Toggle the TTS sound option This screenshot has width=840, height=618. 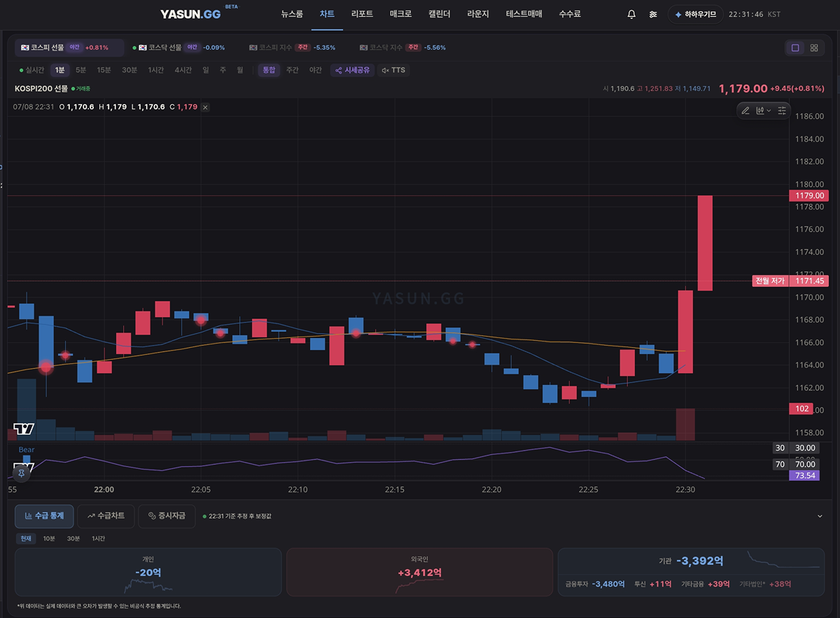[x=393, y=70]
